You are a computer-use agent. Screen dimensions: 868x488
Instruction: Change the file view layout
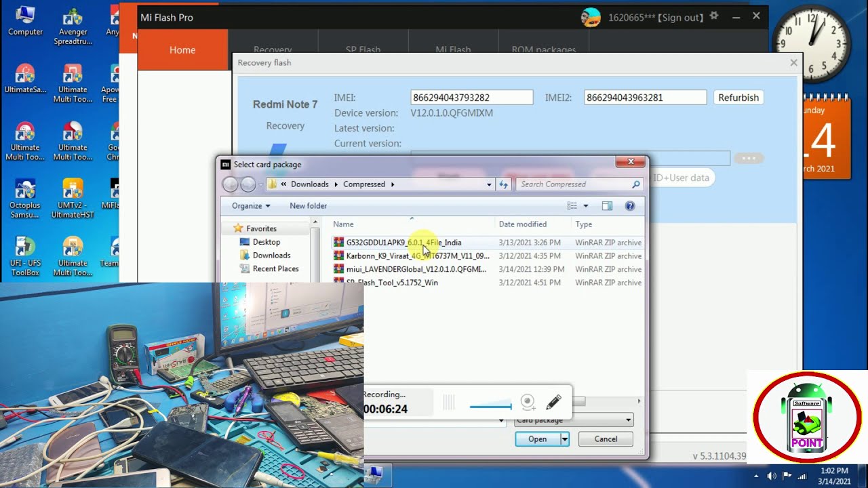572,206
